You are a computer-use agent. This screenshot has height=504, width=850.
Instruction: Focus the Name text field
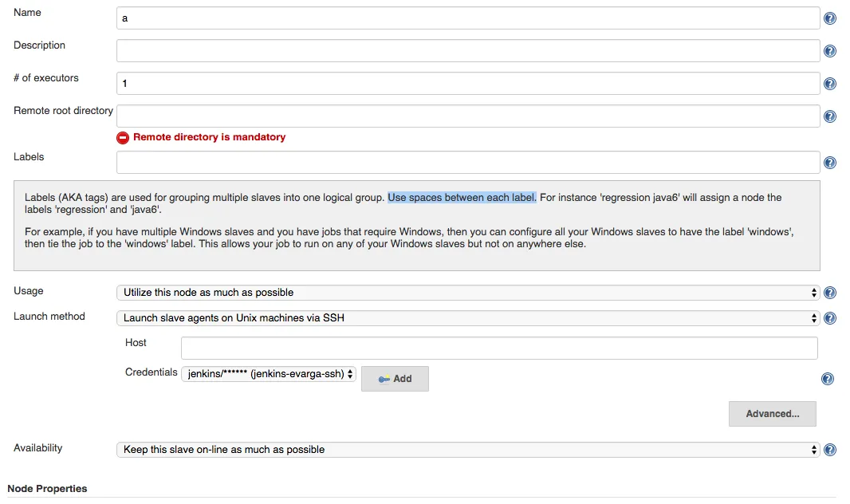tap(467, 18)
